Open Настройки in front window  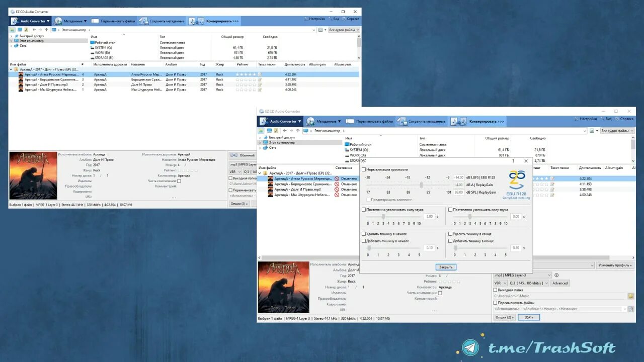585,119
